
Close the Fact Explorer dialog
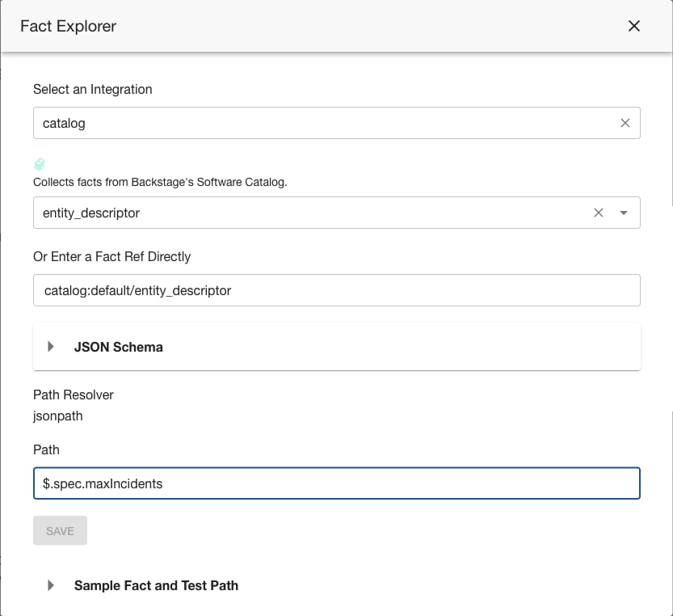[x=634, y=26]
